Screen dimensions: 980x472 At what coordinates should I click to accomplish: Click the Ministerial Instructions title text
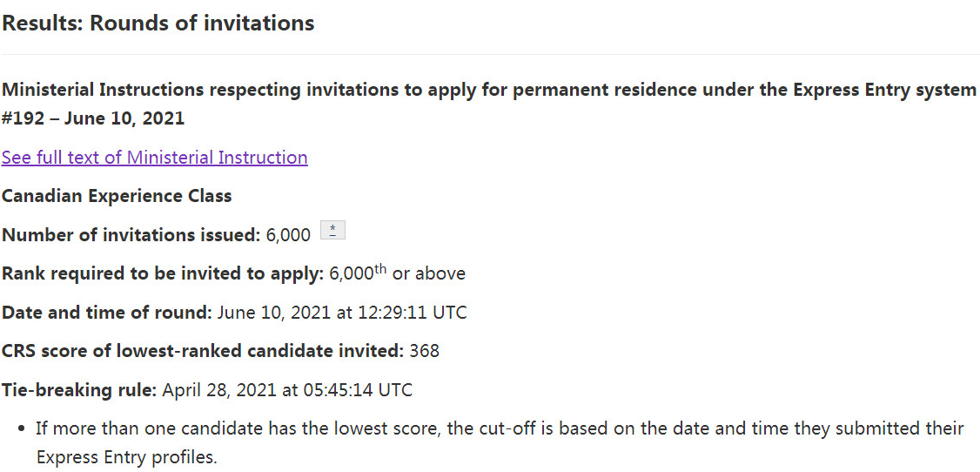(x=488, y=90)
